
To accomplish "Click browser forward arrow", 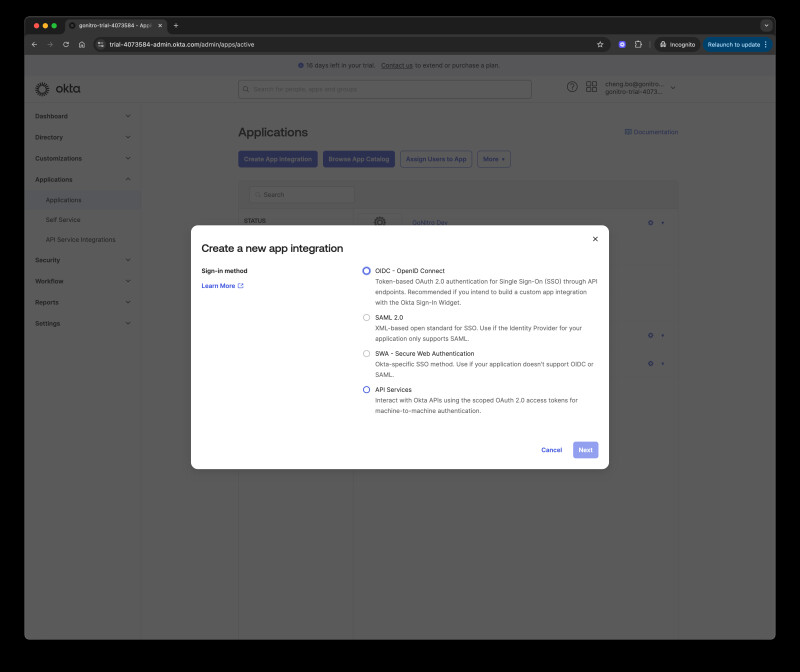I will tap(50, 45).
